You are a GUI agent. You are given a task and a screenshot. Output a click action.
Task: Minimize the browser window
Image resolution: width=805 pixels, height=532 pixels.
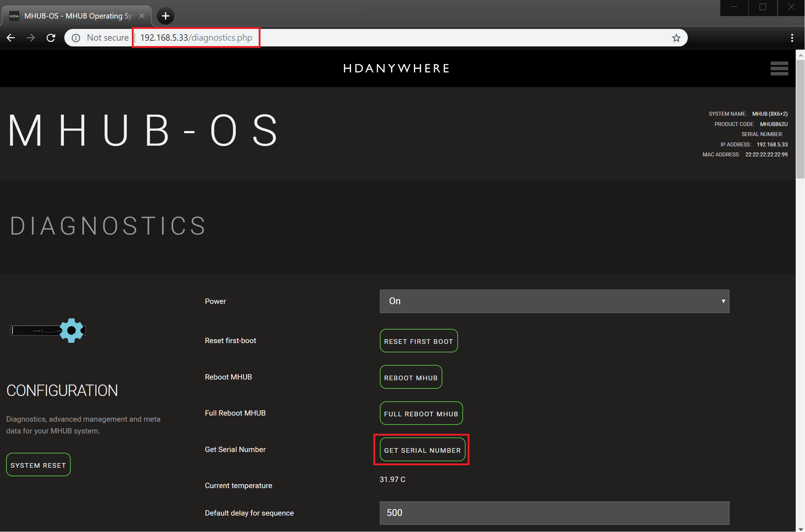[x=734, y=7]
